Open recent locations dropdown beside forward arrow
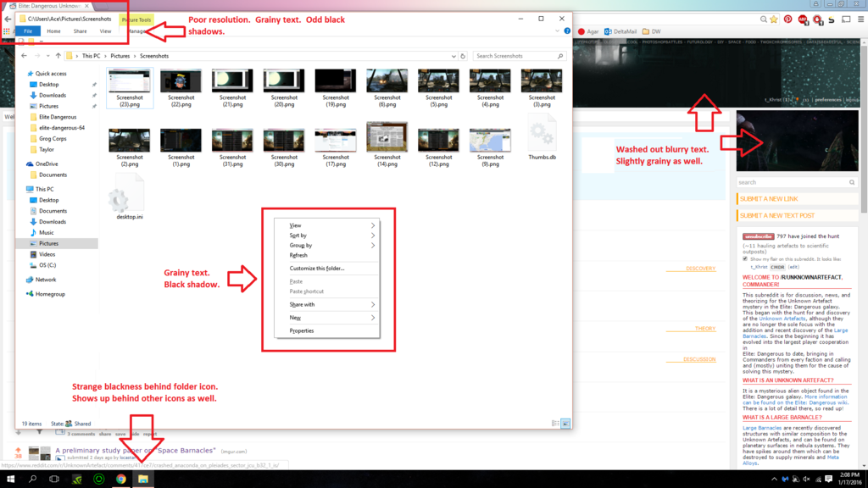This screenshot has width=868, height=488. [x=48, y=56]
